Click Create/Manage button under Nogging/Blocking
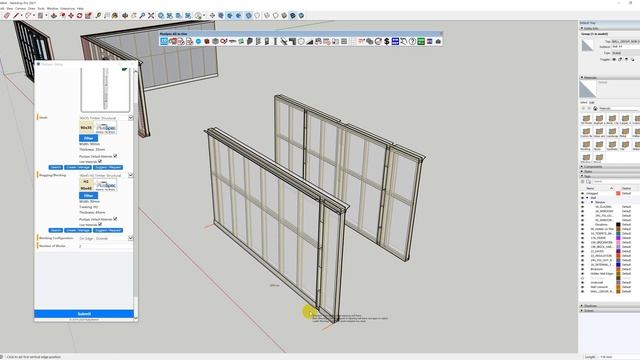640x360 pixels. [x=78, y=230]
